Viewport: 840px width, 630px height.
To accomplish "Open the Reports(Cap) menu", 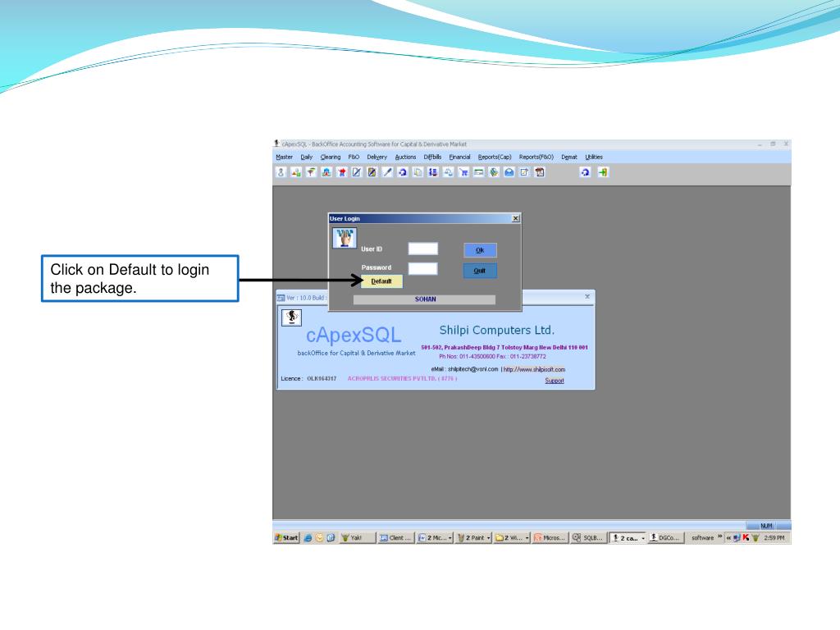I will coord(495,157).
